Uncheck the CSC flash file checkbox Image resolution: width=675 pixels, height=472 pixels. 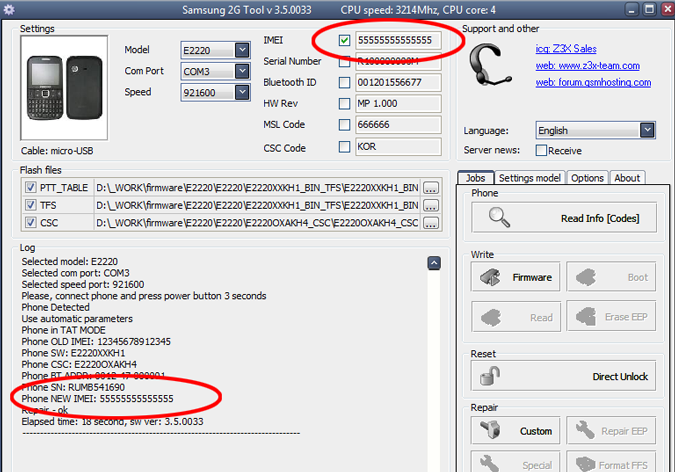click(30, 223)
